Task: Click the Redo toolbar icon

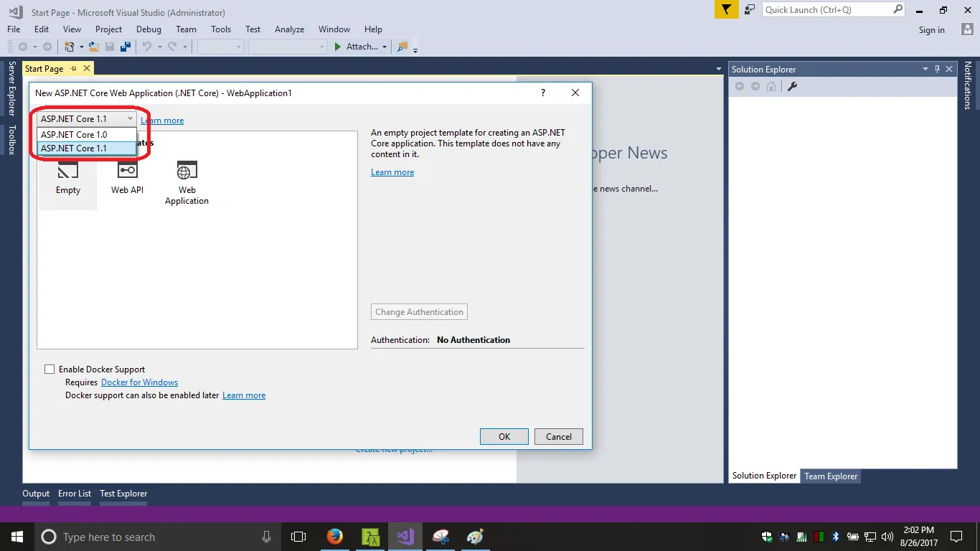Action: (172, 47)
